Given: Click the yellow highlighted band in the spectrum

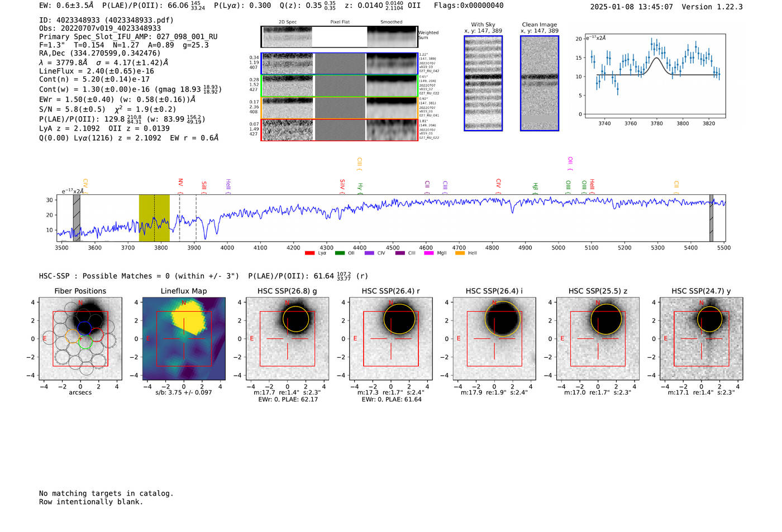Looking at the screenshot, I should (154, 218).
